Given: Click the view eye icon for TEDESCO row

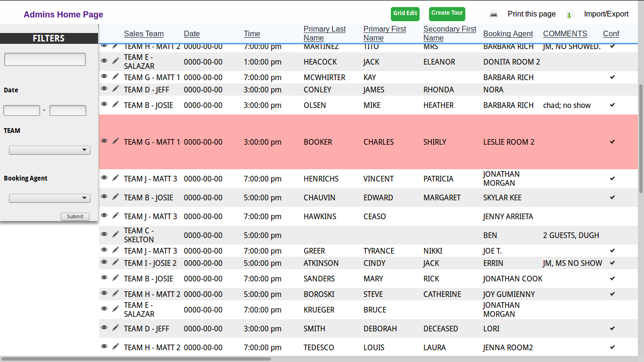Looking at the screenshot, I should coord(104,346).
